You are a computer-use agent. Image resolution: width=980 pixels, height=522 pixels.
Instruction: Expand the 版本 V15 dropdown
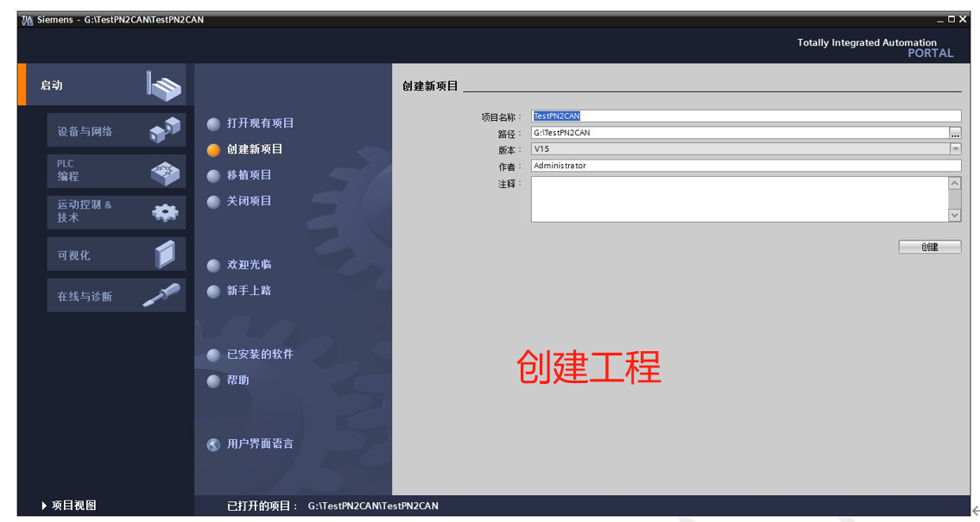(955, 148)
